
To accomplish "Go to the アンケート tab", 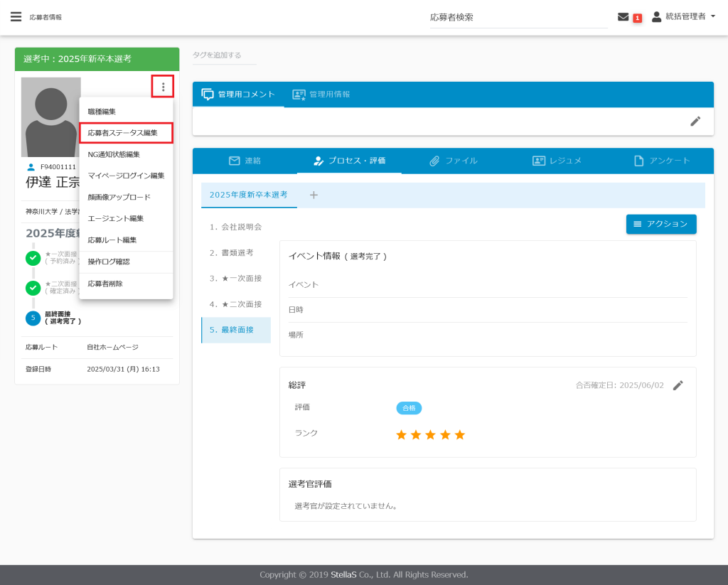I will click(x=661, y=161).
